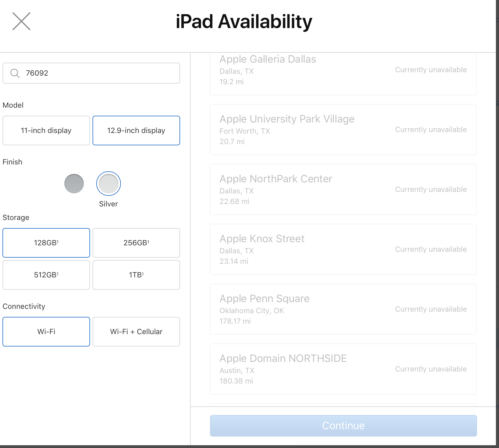Click the Connectivity section label
Image resolution: width=499 pixels, height=448 pixels.
(x=24, y=306)
